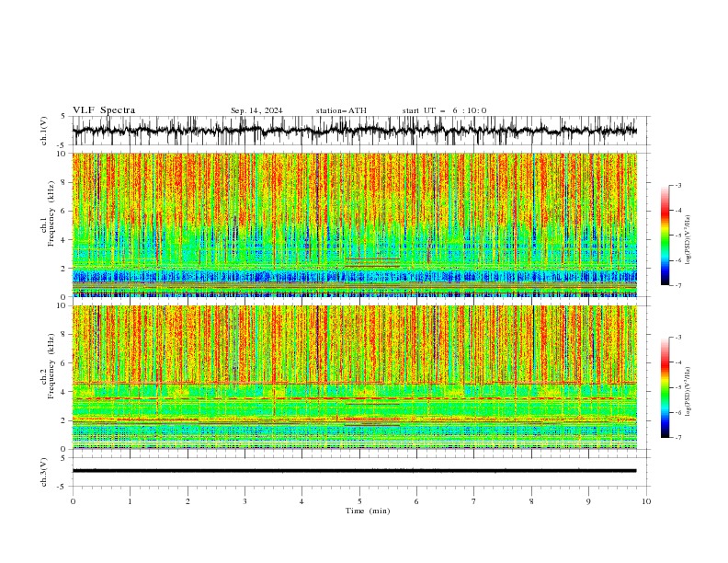This screenshot has height=563, width=728.
Task: Click the "8" tick on the ch.1 frequency axis
Action: pos(64,182)
